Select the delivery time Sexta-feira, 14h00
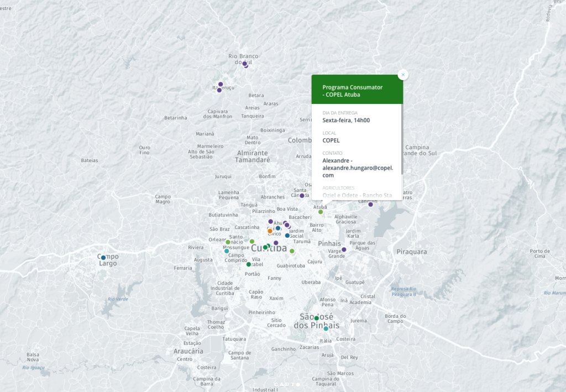The height and width of the screenshot is (392, 566). [x=346, y=120]
